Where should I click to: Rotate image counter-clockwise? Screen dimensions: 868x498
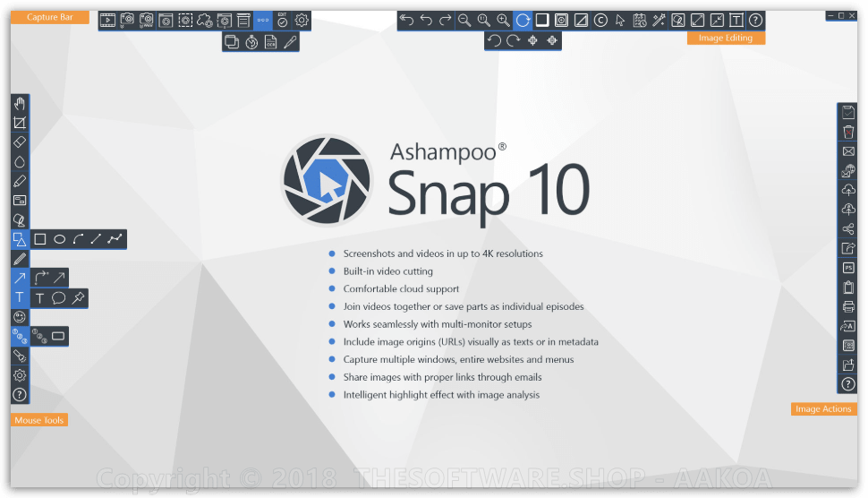[494, 40]
